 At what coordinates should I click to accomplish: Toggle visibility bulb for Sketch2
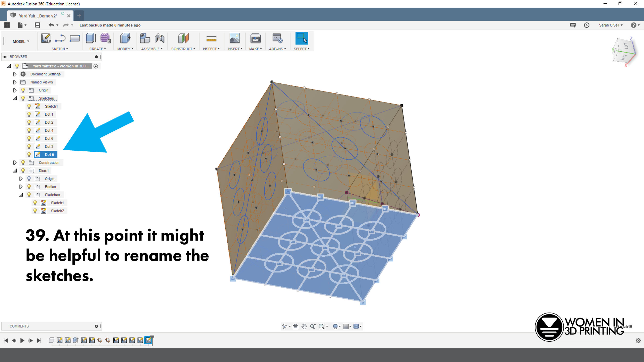[x=35, y=211]
